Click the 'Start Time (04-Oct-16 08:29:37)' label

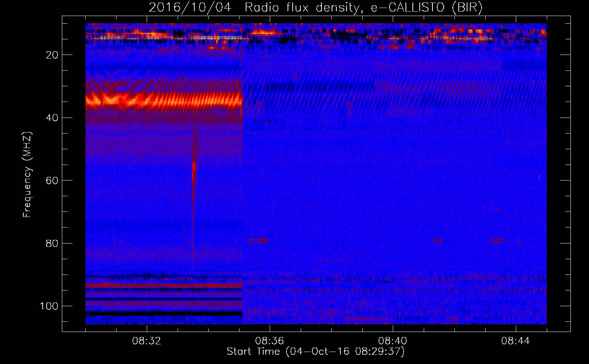(x=316, y=352)
